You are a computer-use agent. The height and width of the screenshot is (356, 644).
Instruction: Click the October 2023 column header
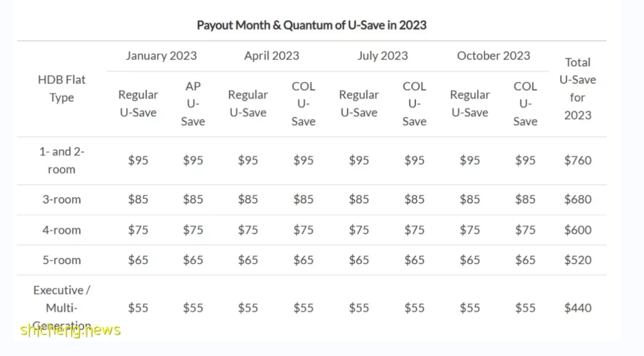pos(493,56)
